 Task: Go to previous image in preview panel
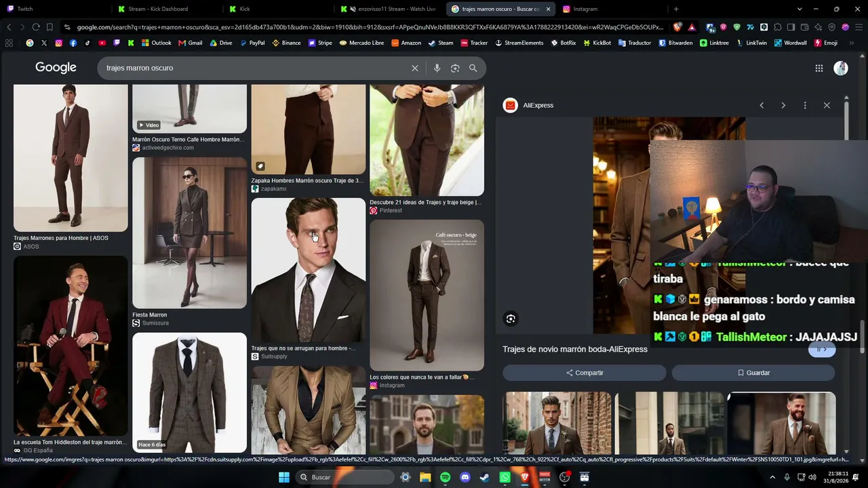click(x=762, y=105)
